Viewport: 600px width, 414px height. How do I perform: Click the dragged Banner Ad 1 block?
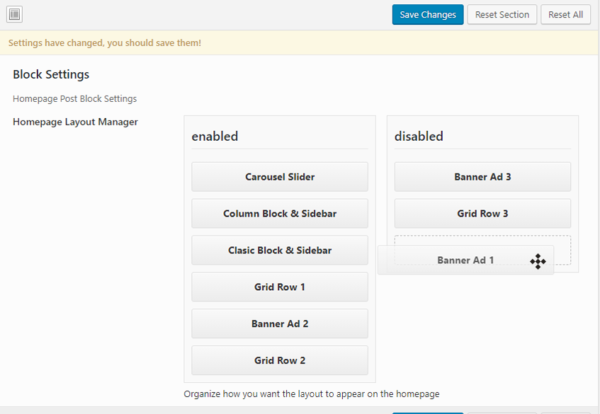point(466,260)
